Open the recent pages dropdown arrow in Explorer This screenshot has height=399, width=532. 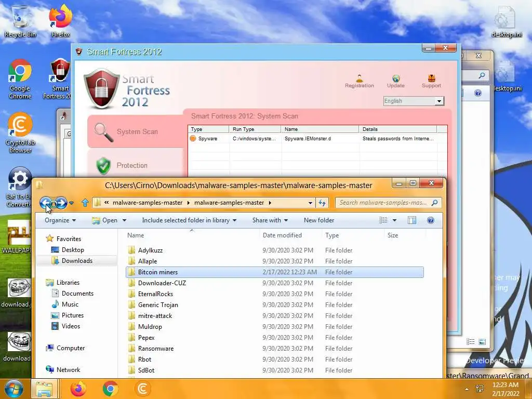click(x=71, y=203)
